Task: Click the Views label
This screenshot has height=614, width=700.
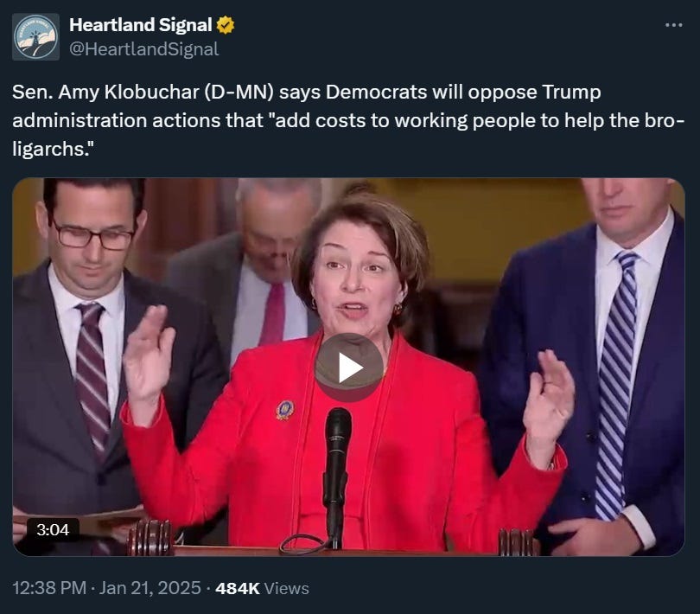Action: click(287, 588)
